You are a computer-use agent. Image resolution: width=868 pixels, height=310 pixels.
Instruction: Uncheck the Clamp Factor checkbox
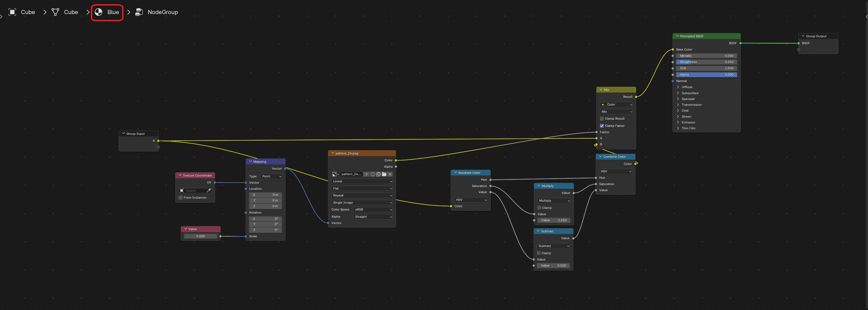(602, 126)
